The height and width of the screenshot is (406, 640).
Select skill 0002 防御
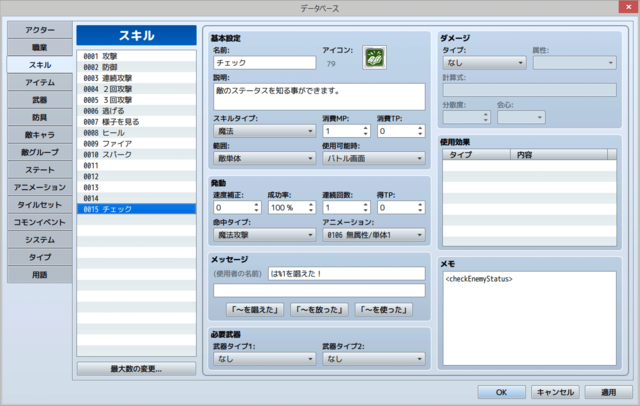point(136,67)
